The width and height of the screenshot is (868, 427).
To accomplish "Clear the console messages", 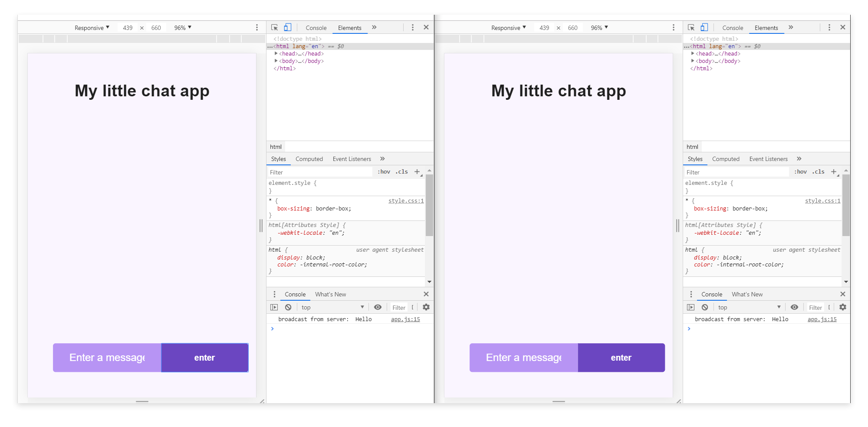I will pyautogui.click(x=288, y=307).
